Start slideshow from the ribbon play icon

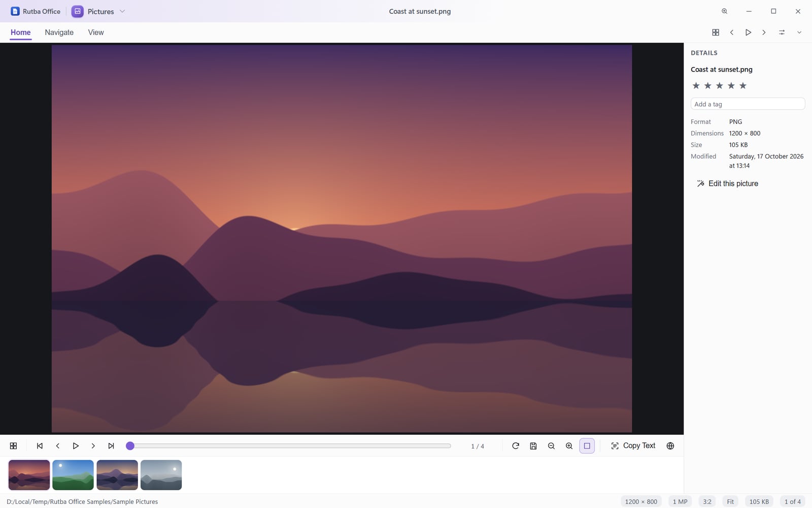(748, 33)
